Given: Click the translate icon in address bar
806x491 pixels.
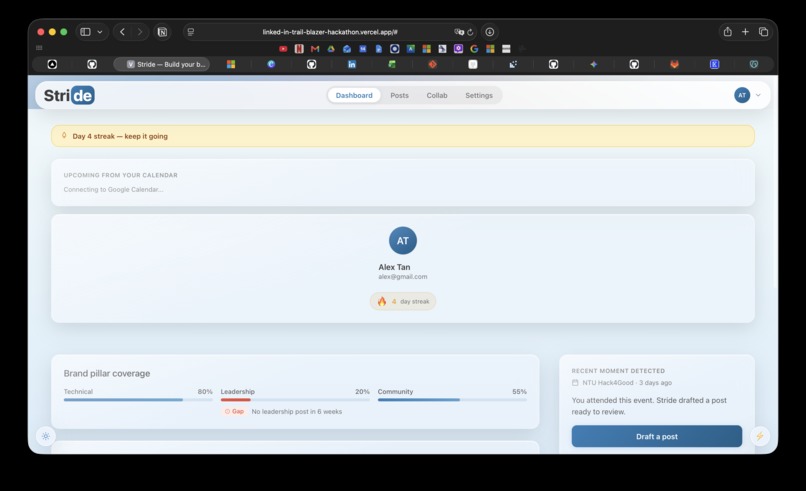Looking at the screenshot, I should click(x=459, y=32).
